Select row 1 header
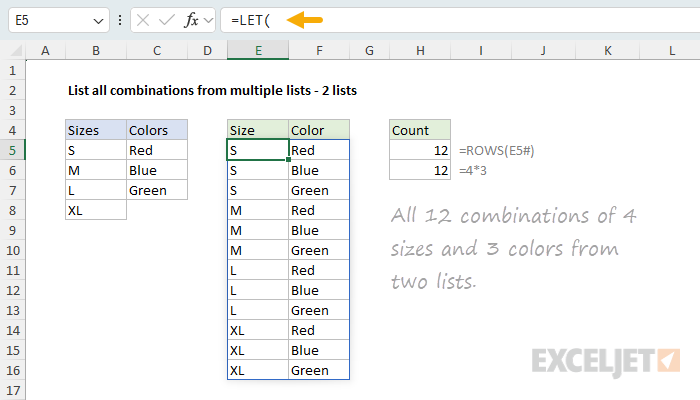 pos(12,71)
